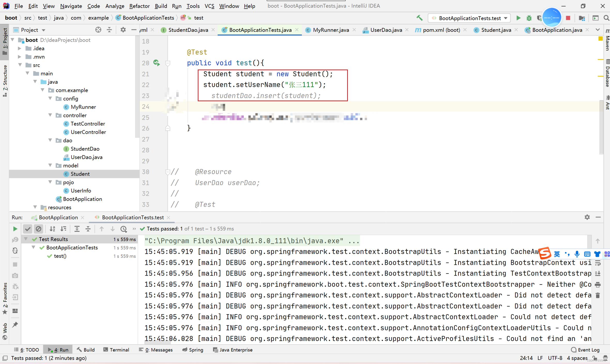Hide the Project panel with minus icon
610x364 pixels.
click(x=134, y=30)
